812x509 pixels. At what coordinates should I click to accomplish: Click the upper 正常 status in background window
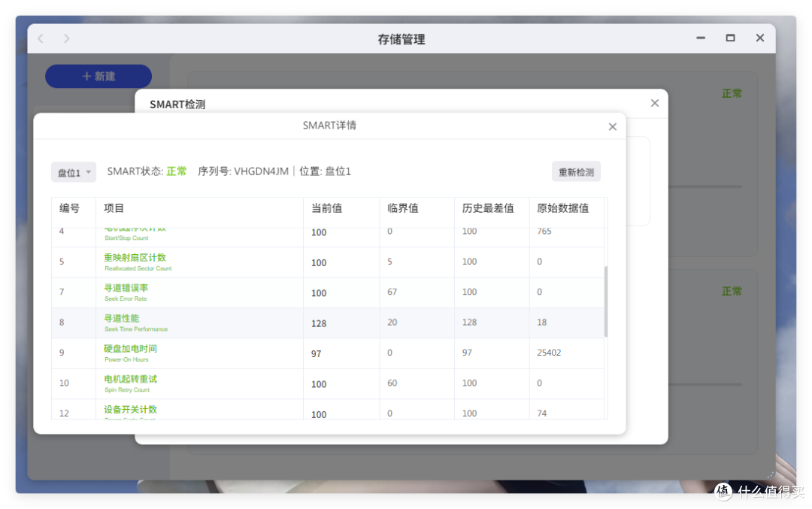tap(732, 93)
